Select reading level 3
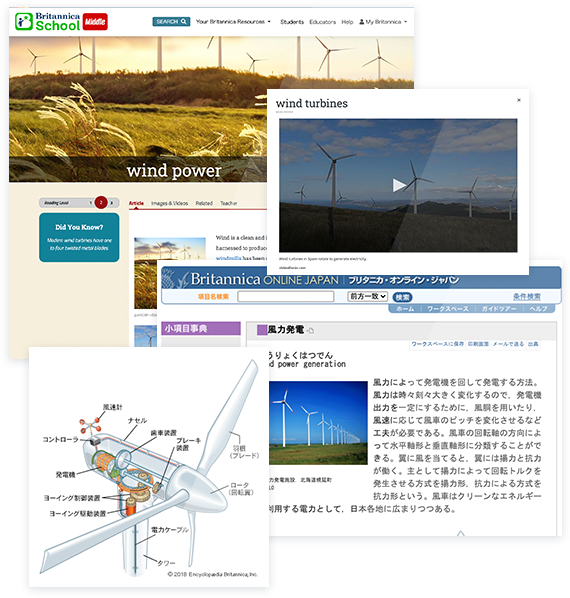The width and height of the screenshot is (570, 598). [x=112, y=203]
